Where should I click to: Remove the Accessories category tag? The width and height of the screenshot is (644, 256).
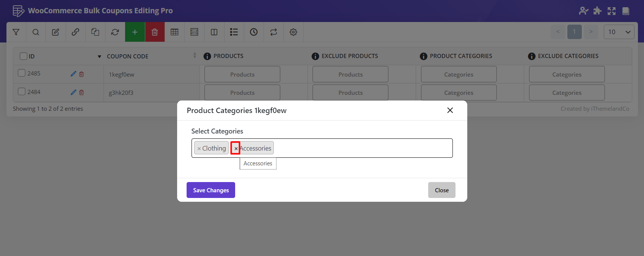[236, 148]
